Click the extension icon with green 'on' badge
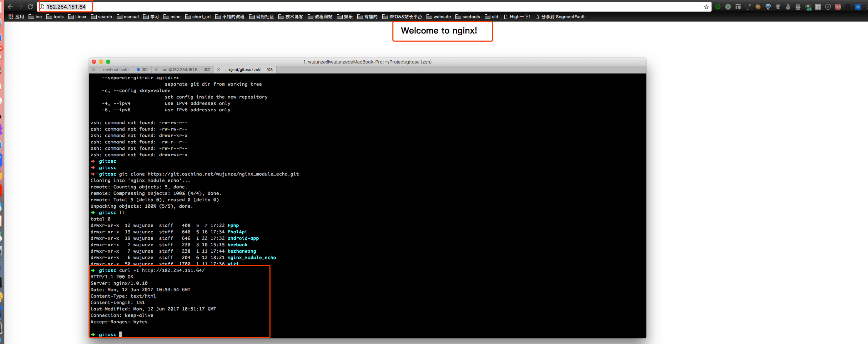This screenshot has width=868, height=344. click(x=808, y=7)
